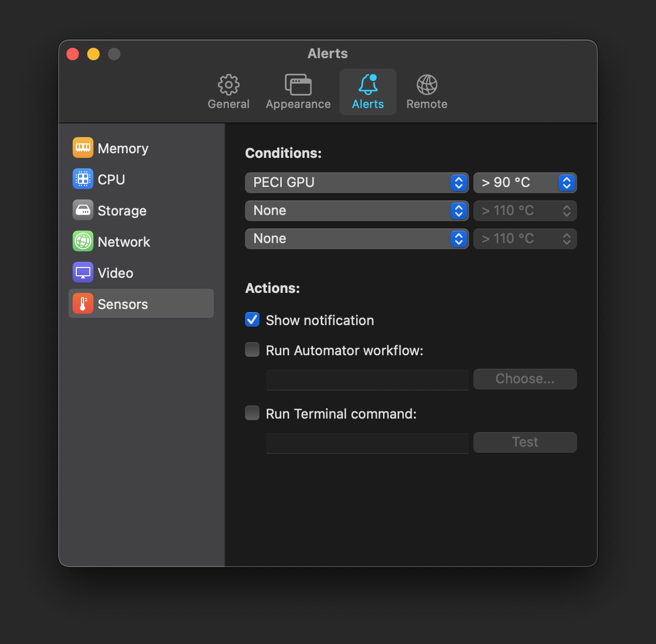The width and height of the screenshot is (656, 644).
Task: Click the Storage drive icon
Action: tap(83, 210)
